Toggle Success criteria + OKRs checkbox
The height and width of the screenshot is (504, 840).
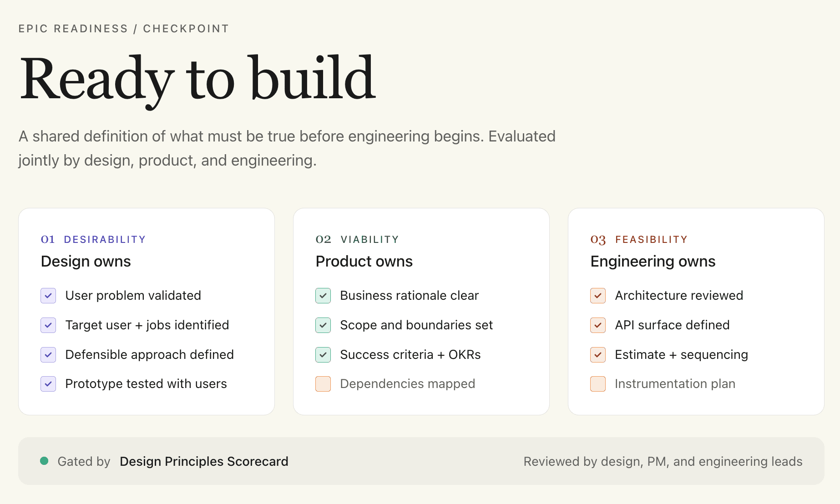coord(323,355)
